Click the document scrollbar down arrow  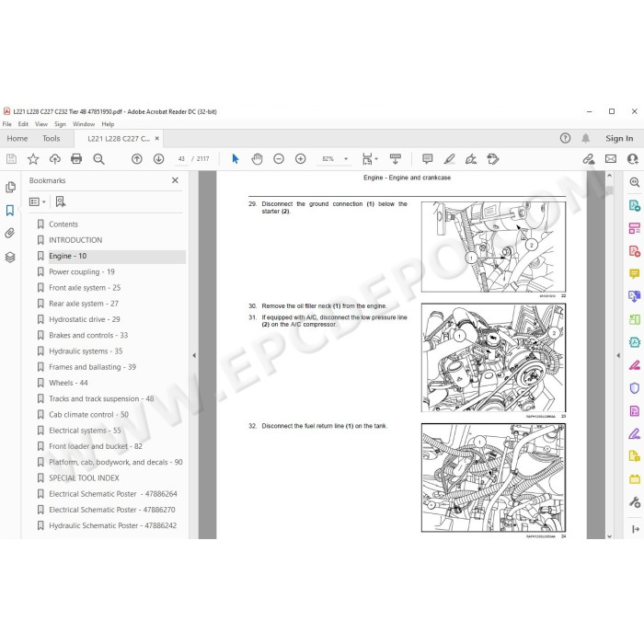pyautogui.click(x=609, y=536)
